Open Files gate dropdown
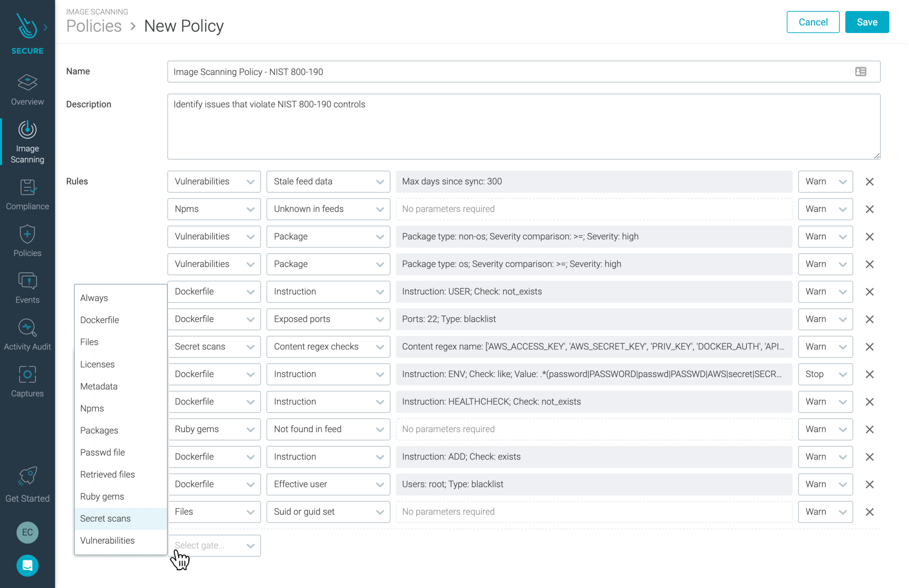Screen dimensions: 909x588 coord(214,512)
